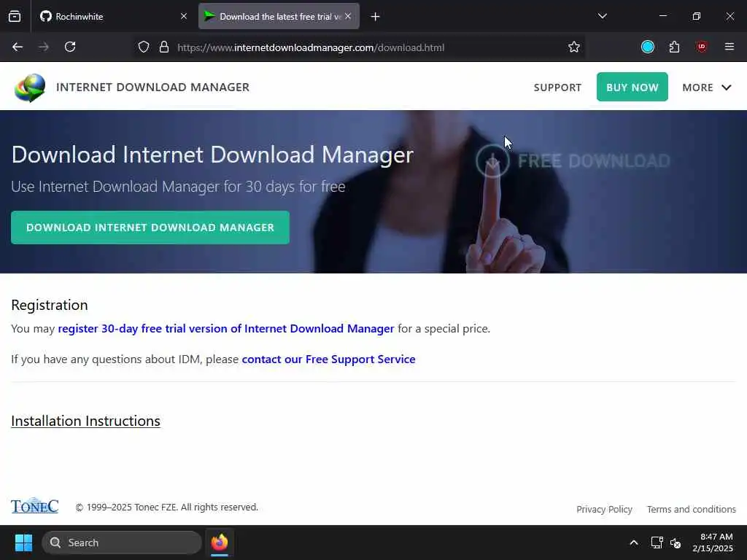Go forward to the next page
Image resolution: width=747 pixels, height=560 pixels.
tap(44, 47)
